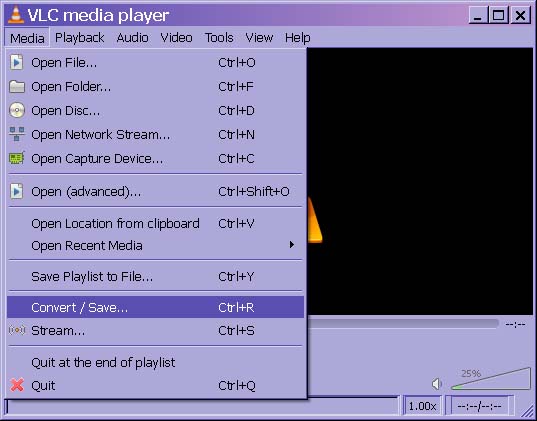Maximize the VLC window

coord(499,15)
